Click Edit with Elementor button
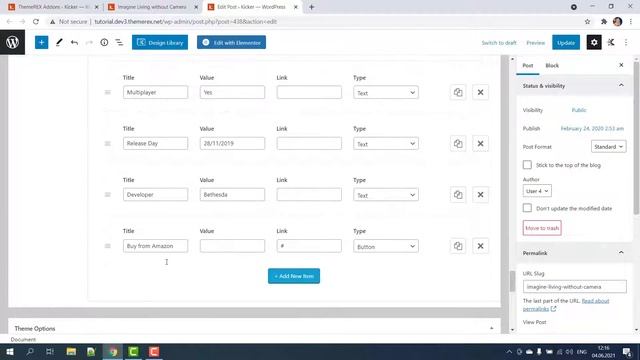Image resolution: width=640 pixels, height=360 pixels. click(231, 42)
